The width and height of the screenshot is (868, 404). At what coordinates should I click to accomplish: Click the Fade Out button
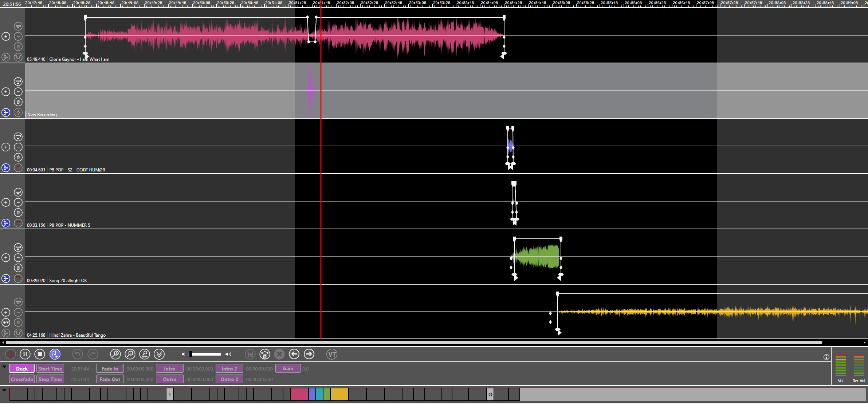point(110,379)
